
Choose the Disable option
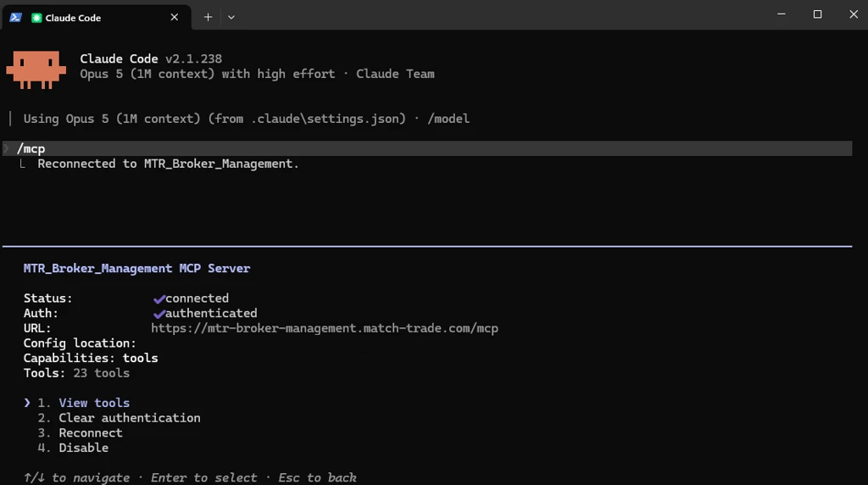pyautogui.click(x=84, y=448)
